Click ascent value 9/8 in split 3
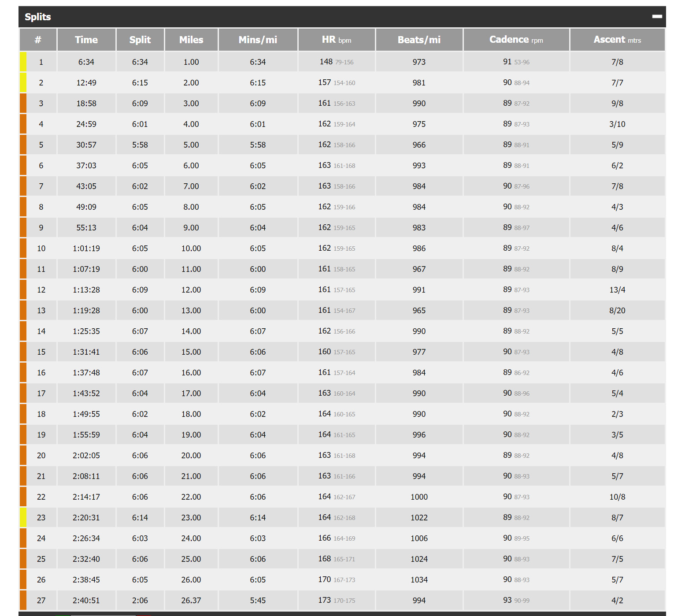 (x=617, y=104)
